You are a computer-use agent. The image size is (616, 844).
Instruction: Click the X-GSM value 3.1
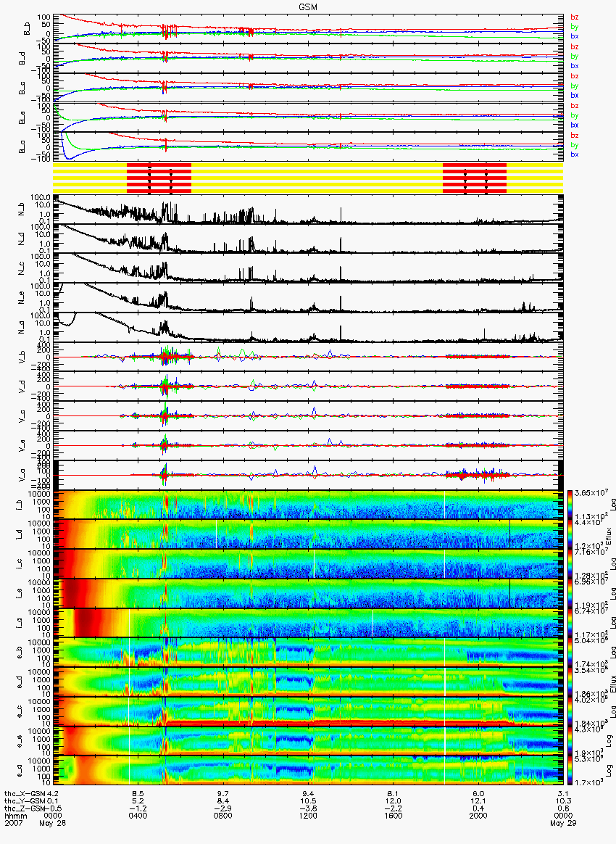pyautogui.click(x=563, y=794)
